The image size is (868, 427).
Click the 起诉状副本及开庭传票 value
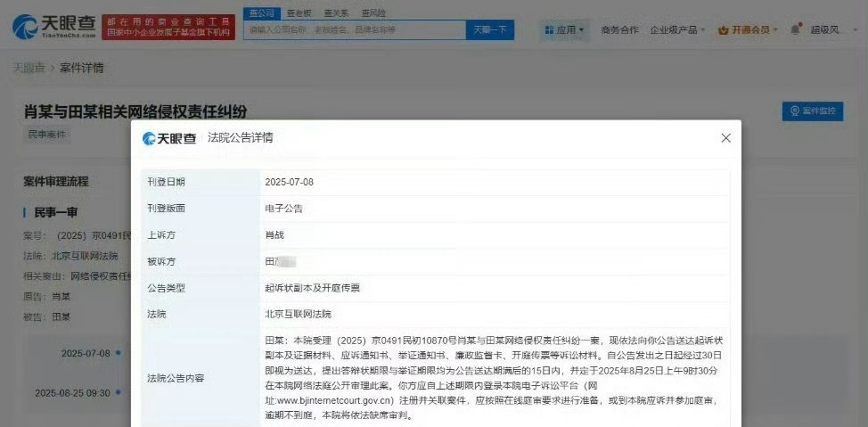pos(313,289)
